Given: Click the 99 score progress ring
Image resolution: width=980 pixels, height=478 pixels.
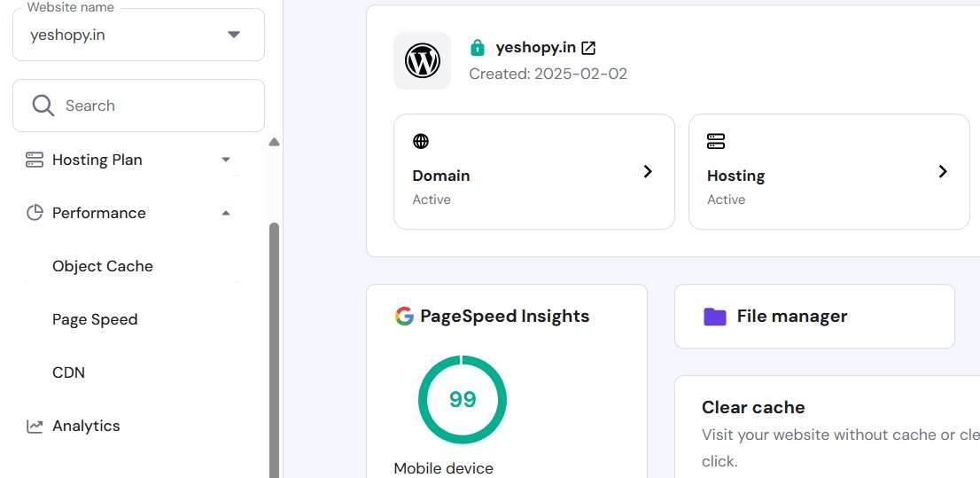Looking at the screenshot, I should pyautogui.click(x=463, y=400).
